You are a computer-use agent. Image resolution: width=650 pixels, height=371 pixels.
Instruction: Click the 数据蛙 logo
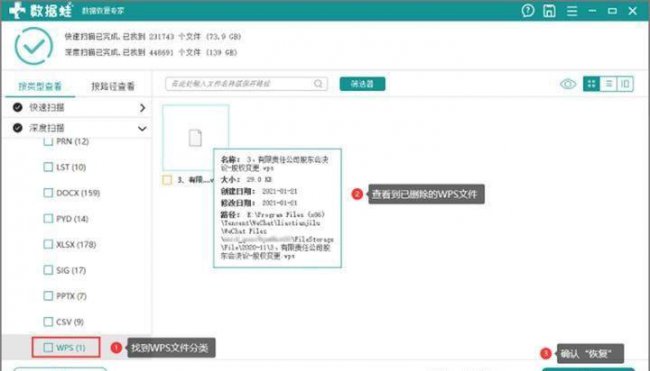[41, 10]
